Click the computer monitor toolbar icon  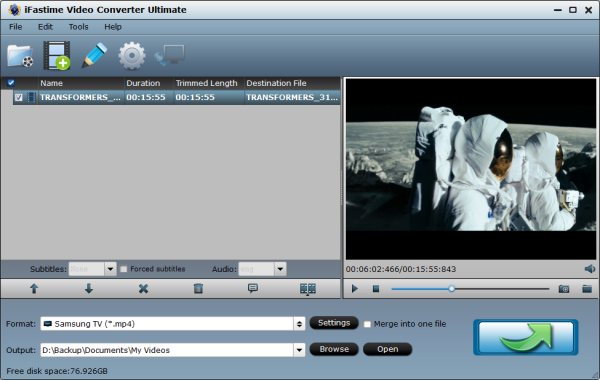pos(170,55)
